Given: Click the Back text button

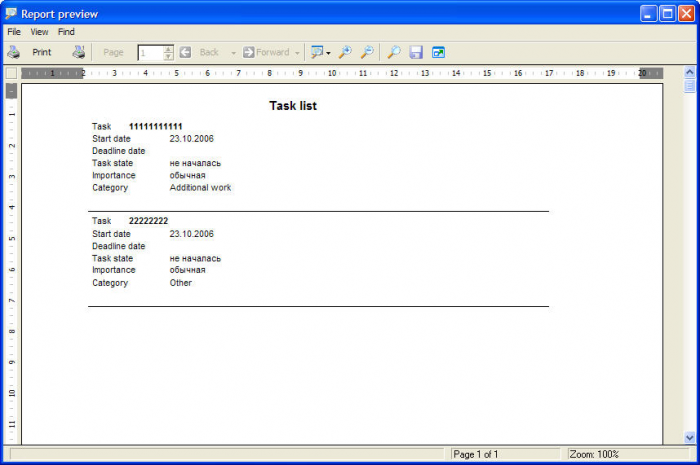Looking at the screenshot, I should pyautogui.click(x=209, y=52).
